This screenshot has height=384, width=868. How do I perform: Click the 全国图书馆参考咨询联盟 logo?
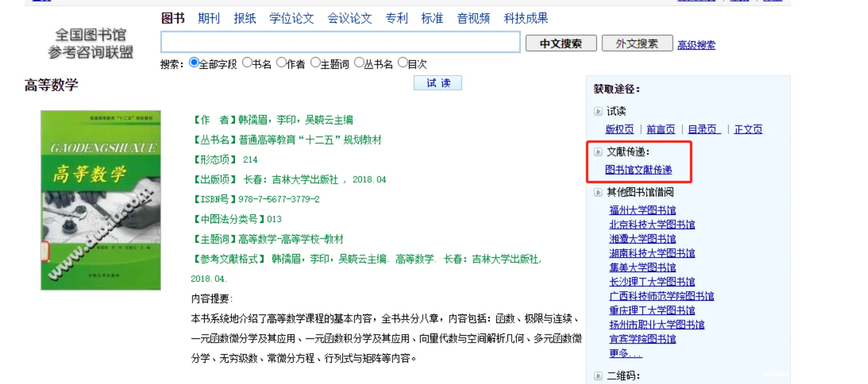pyautogui.click(x=91, y=43)
